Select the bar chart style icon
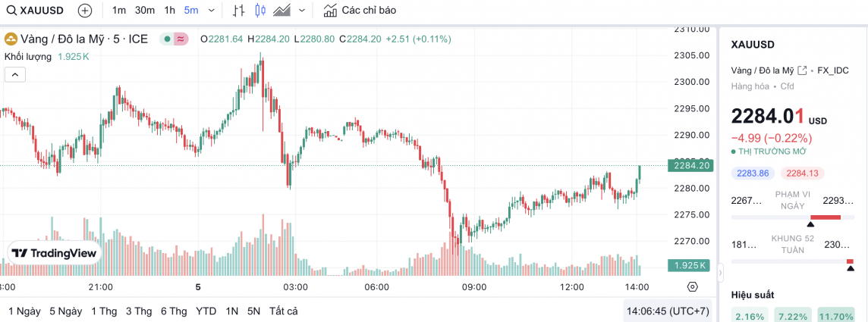The image size is (868, 322). click(x=239, y=11)
